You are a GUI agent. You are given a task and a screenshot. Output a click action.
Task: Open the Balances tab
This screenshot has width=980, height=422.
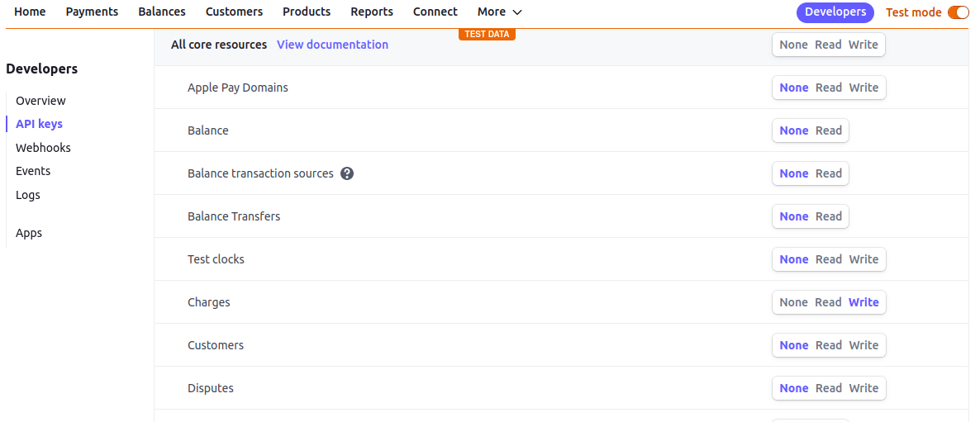pos(162,12)
